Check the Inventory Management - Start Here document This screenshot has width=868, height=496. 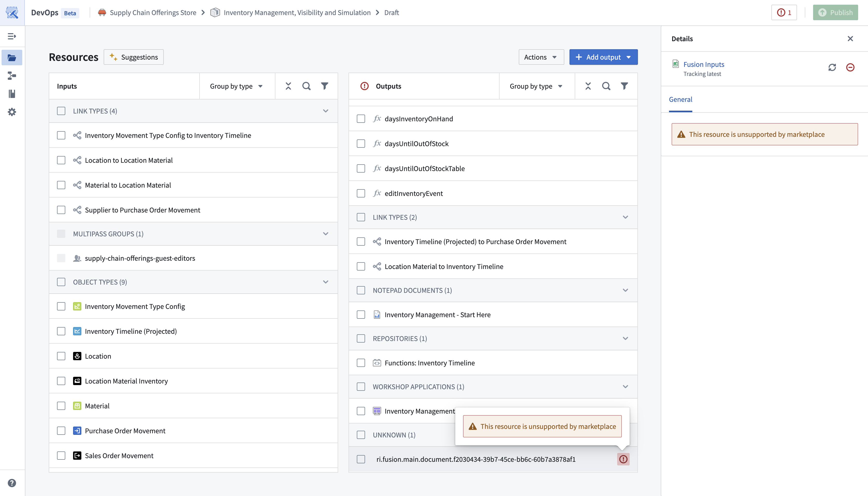[x=361, y=315]
